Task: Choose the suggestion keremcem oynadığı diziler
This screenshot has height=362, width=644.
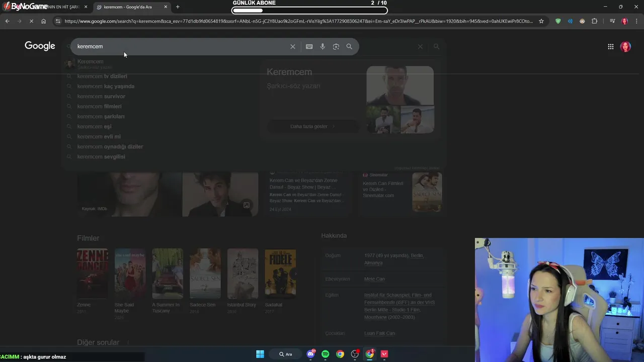Action: (x=110, y=147)
